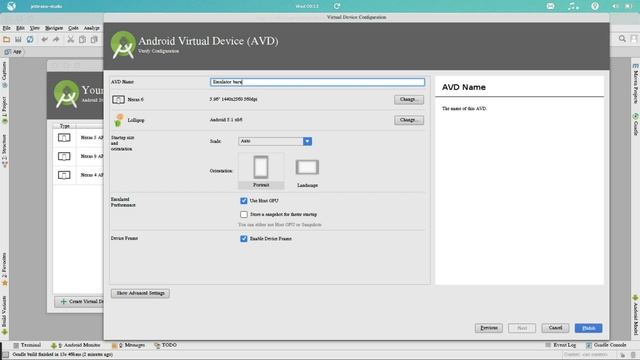
Task: Click the Type column header in AVD Manager
Action: [x=64, y=126]
